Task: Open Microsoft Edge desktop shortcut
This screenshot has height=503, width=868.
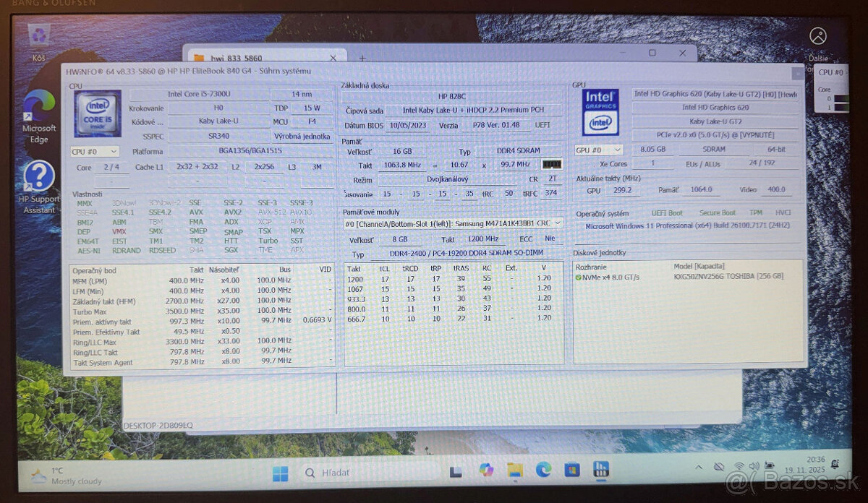Action: [38, 103]
